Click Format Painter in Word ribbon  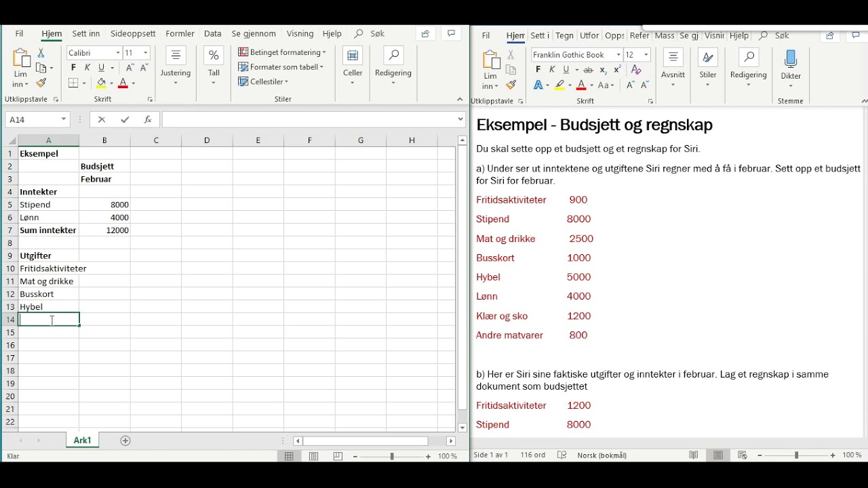[511, 85]
